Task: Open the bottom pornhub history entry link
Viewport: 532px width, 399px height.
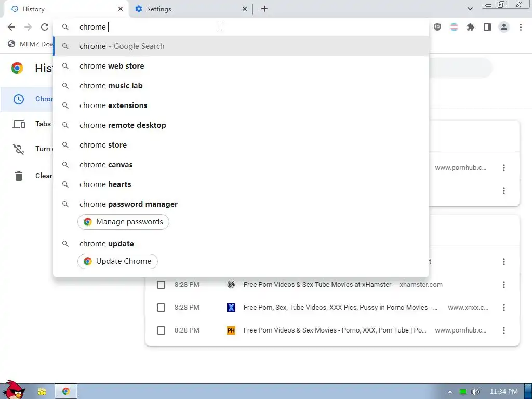Action: pyautogui.click(x=335, y=330)
